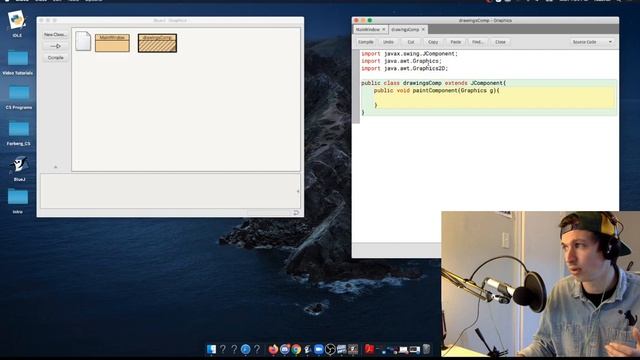Click Copy in the editor toolbar

coord(433,42)
